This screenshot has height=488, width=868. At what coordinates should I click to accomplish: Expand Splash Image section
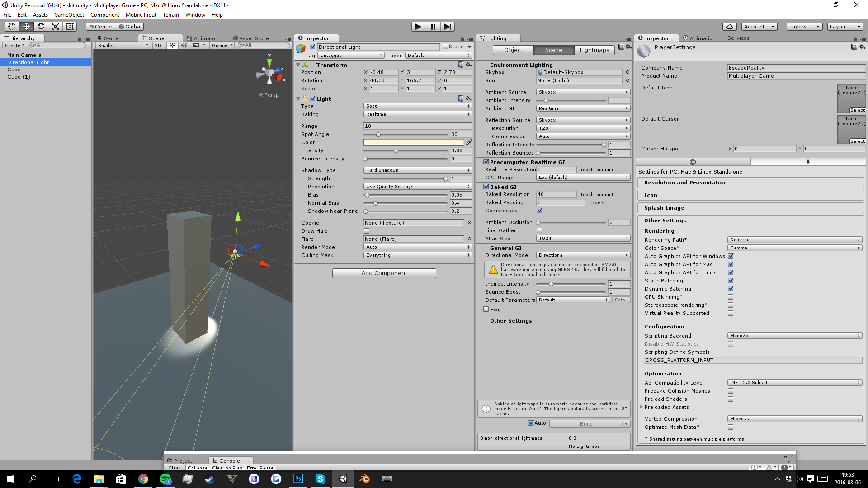[x=750, y=208]
